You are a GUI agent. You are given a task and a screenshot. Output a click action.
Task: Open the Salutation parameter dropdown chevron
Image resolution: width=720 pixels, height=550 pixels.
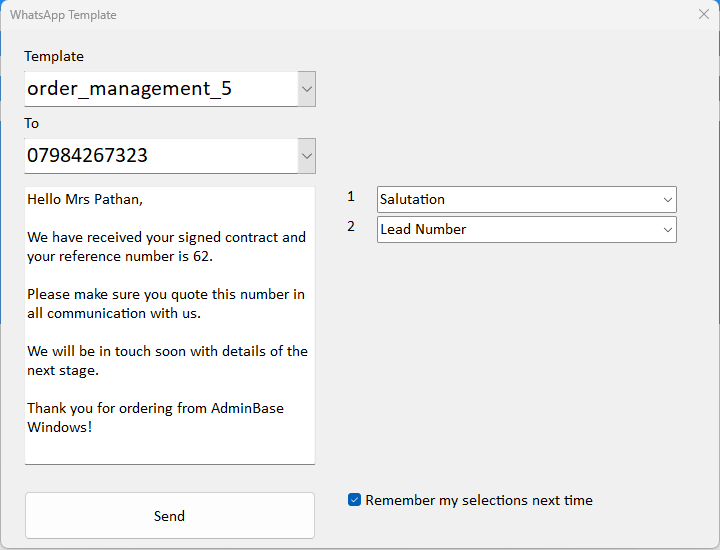667,200
